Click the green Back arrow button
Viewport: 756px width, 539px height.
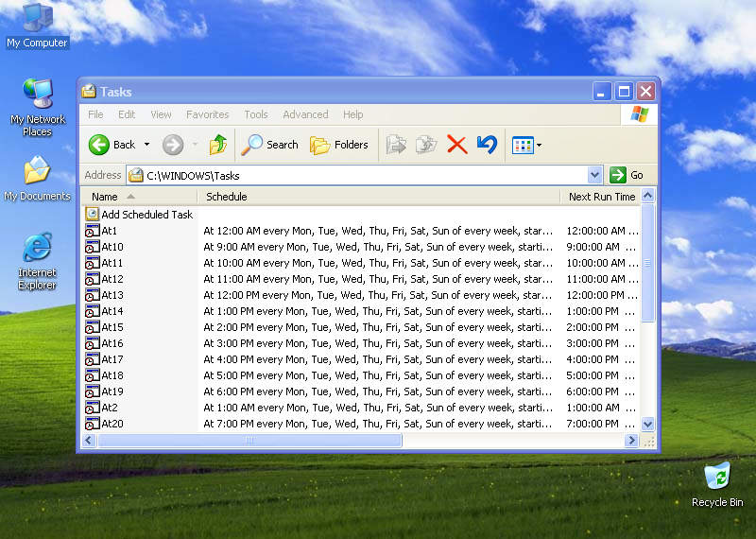[x=99, y=145]
